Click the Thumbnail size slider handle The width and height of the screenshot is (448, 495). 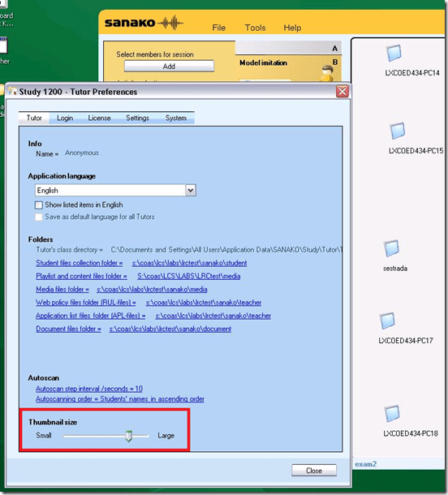coord(128,436)
